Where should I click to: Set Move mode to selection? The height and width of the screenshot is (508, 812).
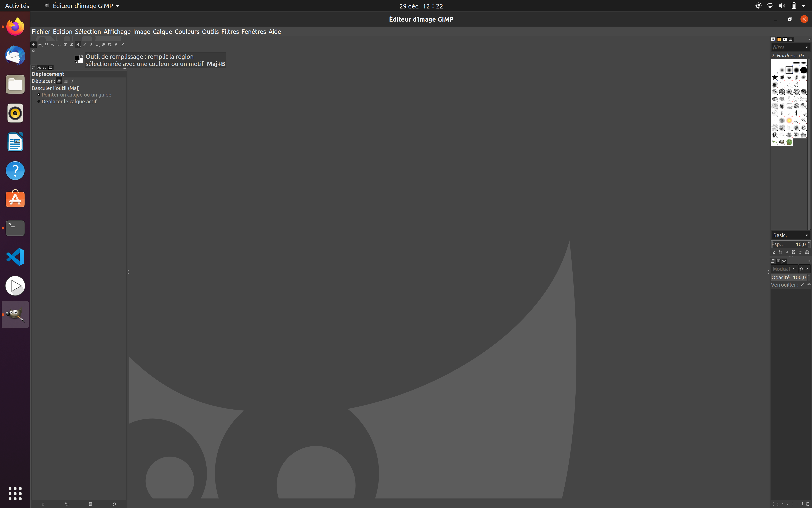66,81
